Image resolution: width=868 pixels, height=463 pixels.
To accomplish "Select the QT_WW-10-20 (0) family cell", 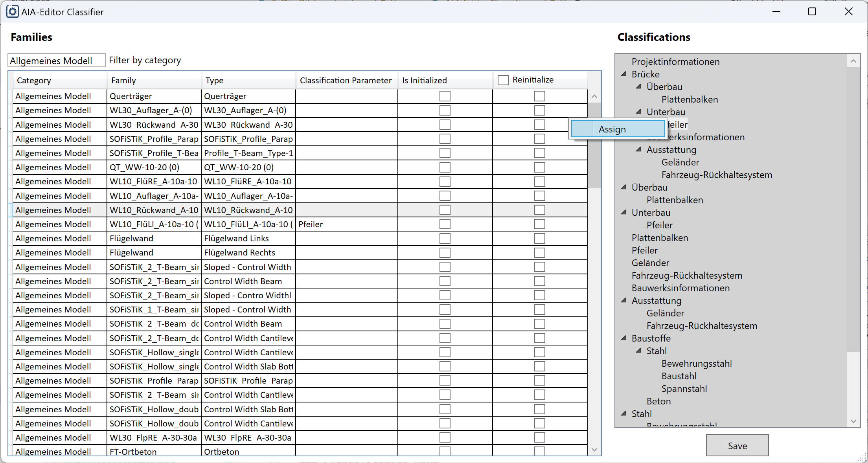I will (x=154, y=167).
